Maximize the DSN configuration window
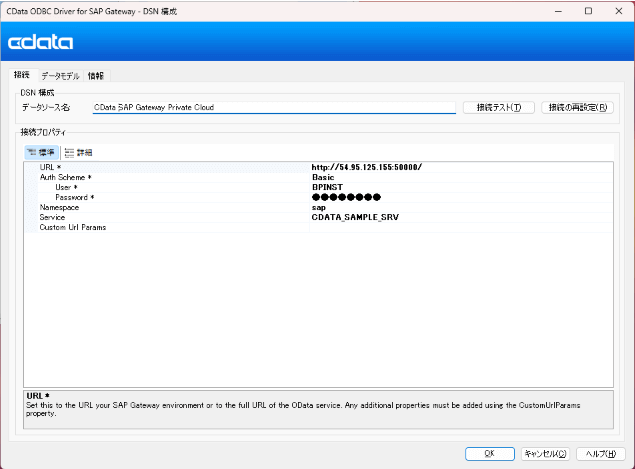Image resolution: width=635 pixels, height=469 pixels. pyautogui.click(x=588, y=11)
